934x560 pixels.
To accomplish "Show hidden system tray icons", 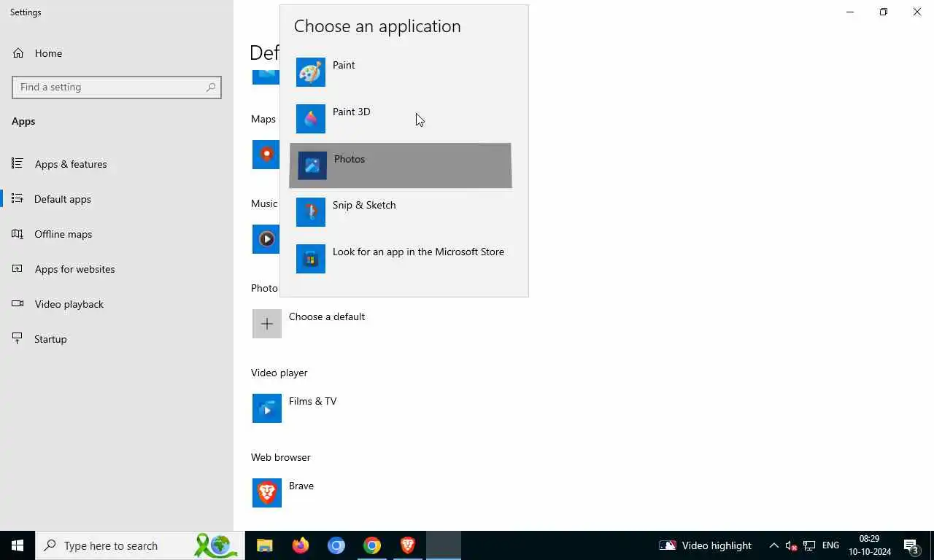I will point(773,545).
